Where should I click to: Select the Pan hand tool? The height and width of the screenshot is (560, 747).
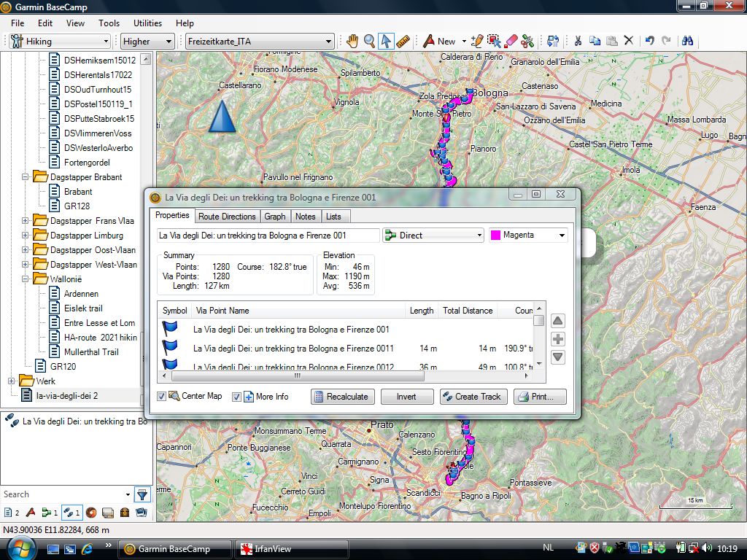(352, 42)
